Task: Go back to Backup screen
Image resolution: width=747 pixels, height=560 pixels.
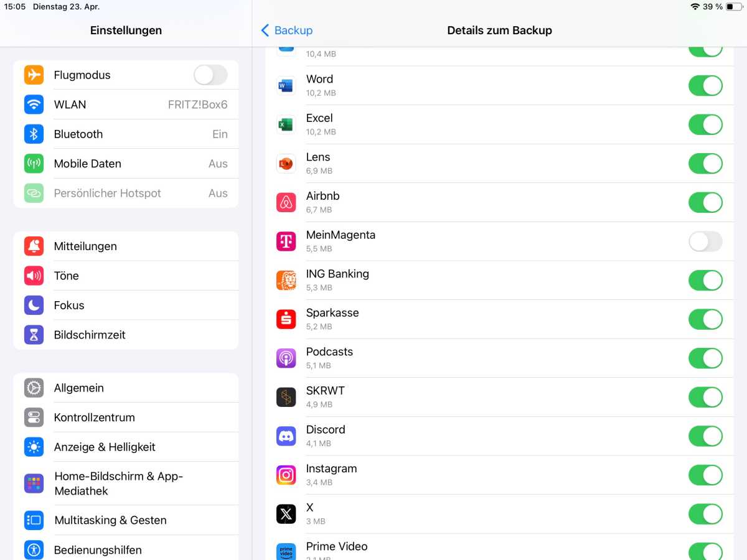Action: point(286,30)
